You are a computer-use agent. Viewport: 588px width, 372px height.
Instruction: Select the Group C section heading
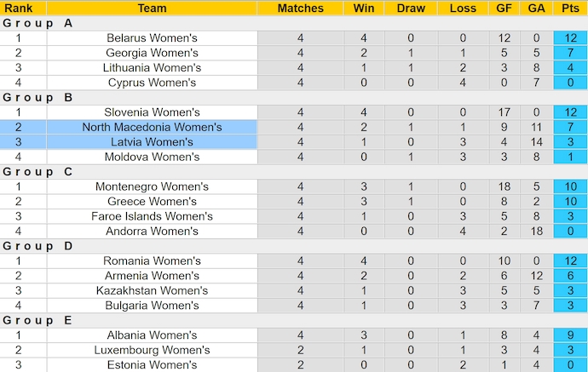coord(37,172)
